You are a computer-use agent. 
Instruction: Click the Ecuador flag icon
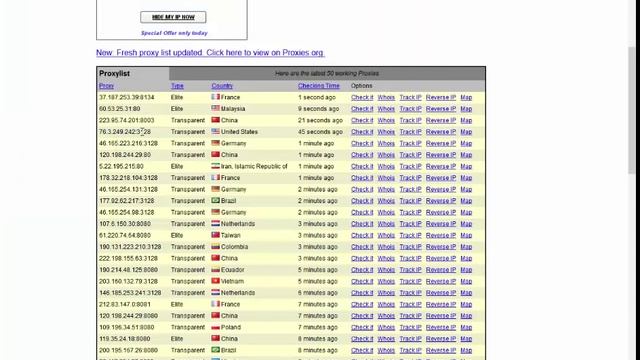click(216, 269)
